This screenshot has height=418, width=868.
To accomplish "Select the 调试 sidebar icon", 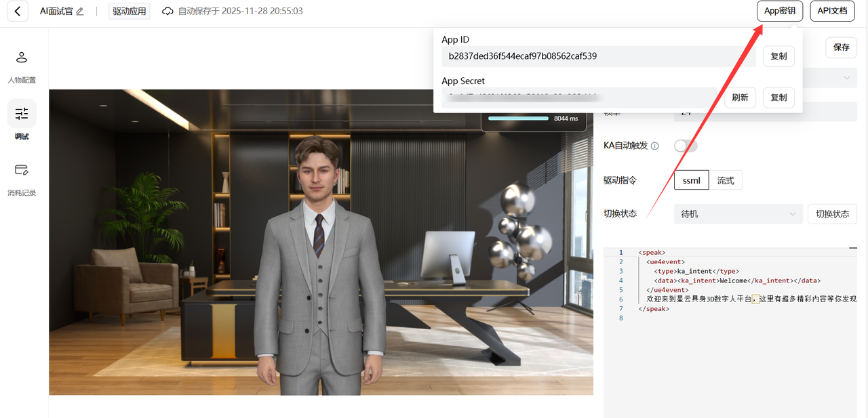I will [x=22, y=114].
